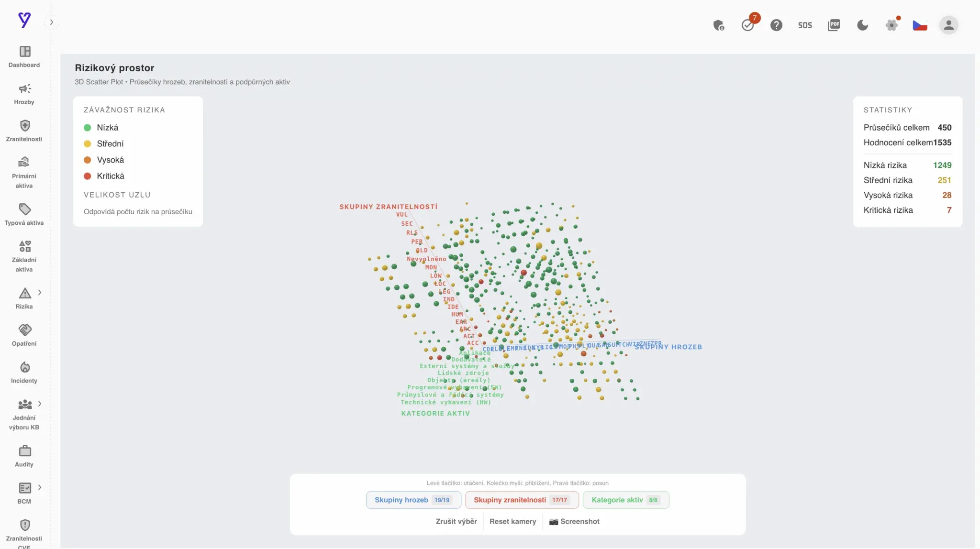
Task: Toggle Skupiny zranitelností 17/17 filter
Action: 522,500
